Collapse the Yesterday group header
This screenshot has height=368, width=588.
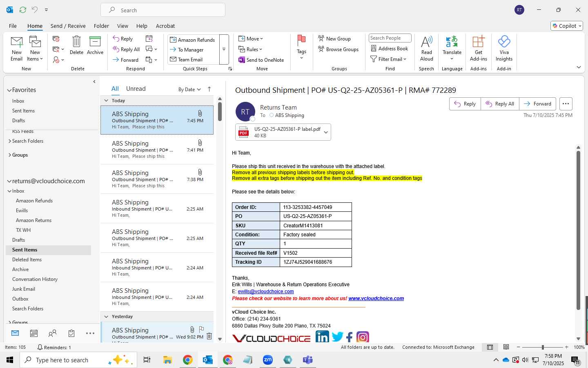coord(106,316)
